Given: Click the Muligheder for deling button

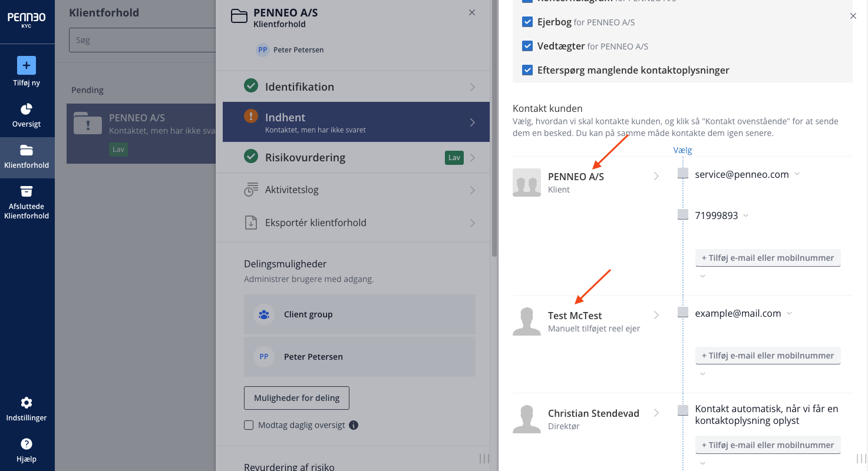Looking at the screenshot, I should 297,398.
